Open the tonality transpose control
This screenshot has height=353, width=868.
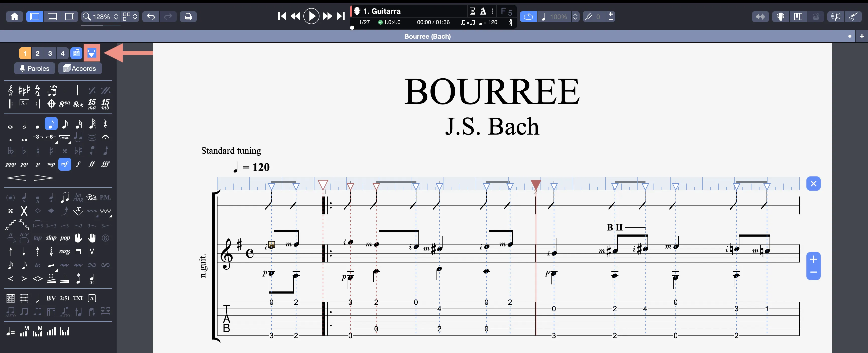tap(589, 17)
